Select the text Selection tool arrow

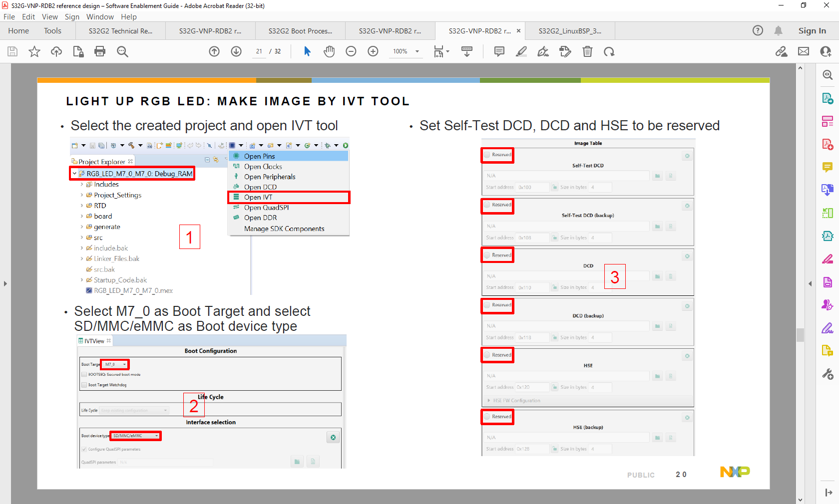coord(307,51)
